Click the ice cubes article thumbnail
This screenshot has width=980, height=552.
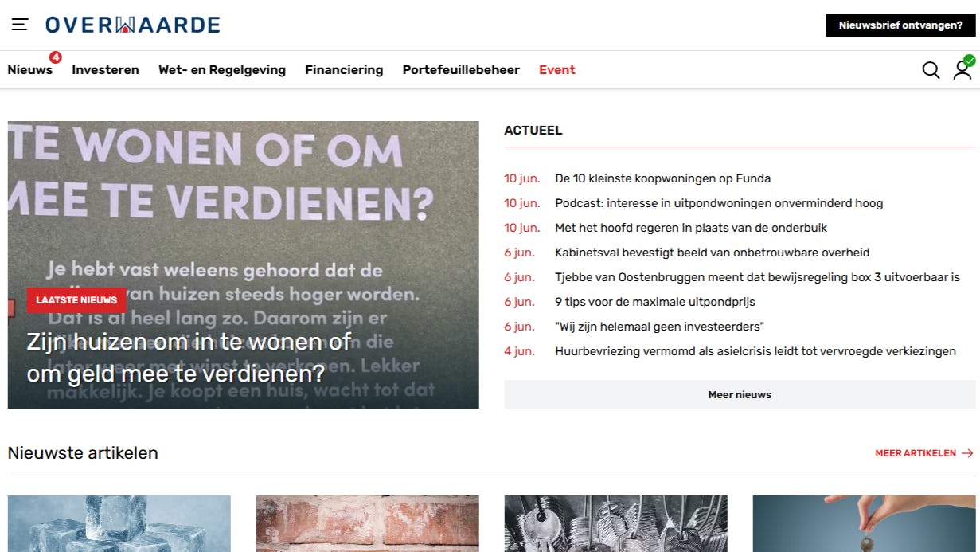pyautogui.click(x=118, y=524)
